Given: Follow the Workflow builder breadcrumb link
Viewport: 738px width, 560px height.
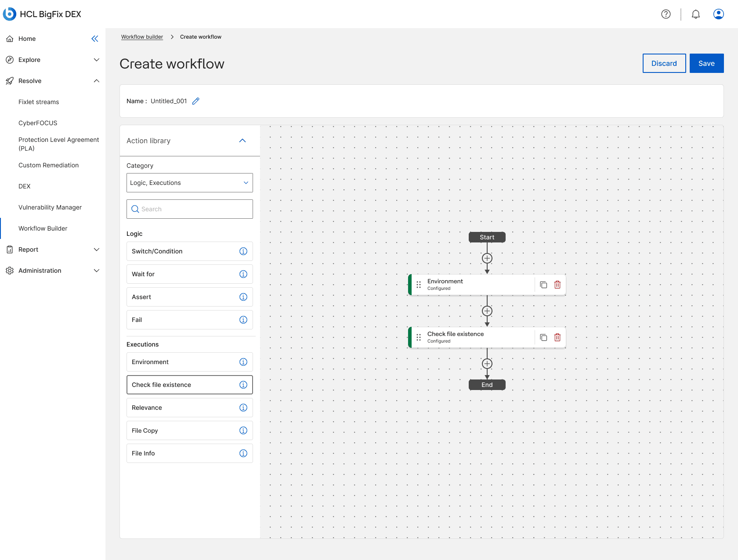Looking at the screenshot, I should point(142,37).
